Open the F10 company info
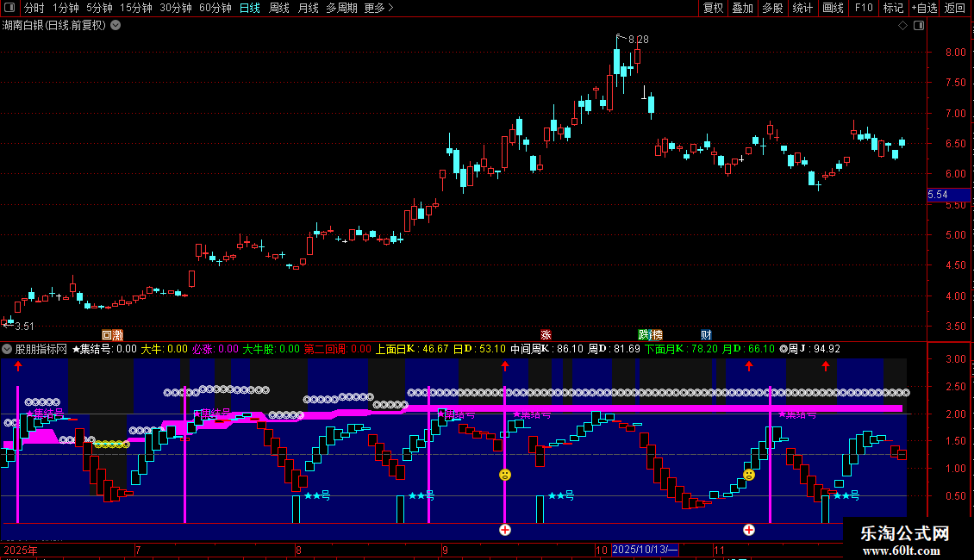 coord(864,8)
